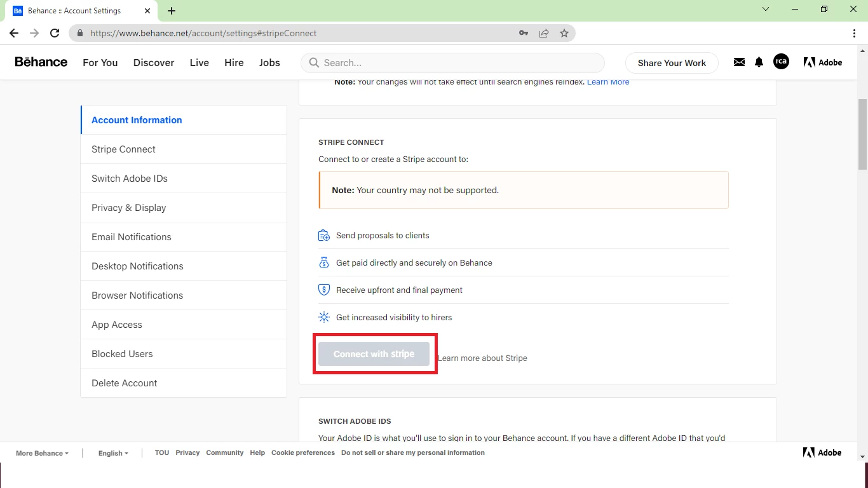The image size is (868, 488).
Task: Open Email Notifications settings
Action: point(184,237)
